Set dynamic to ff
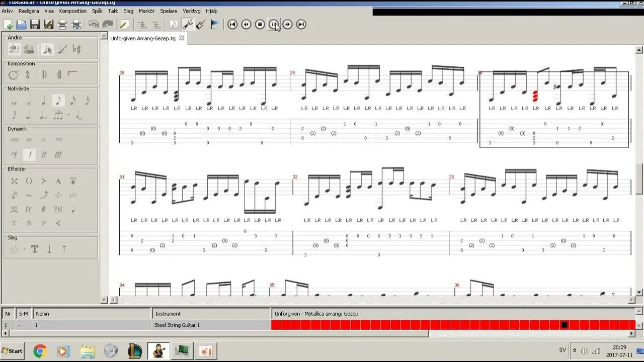The height and width of the screenshot is (362, 644). point(44,154)
